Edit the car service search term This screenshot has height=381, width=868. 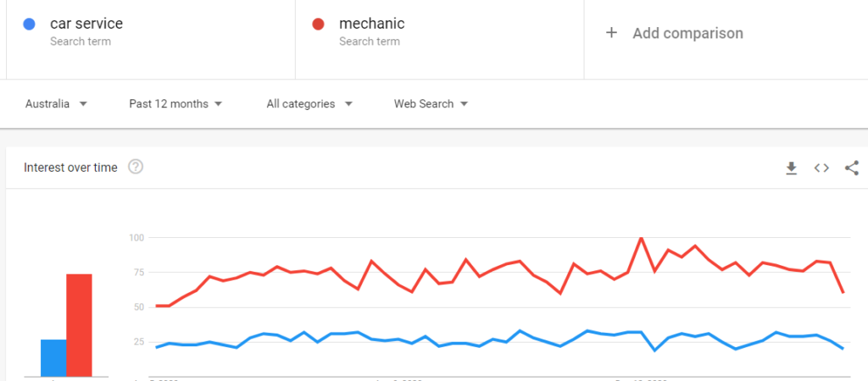[86, 25]
